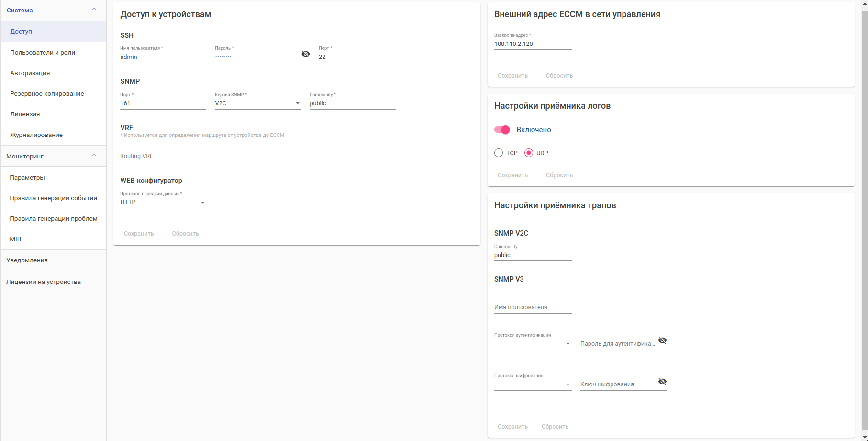868x441 pixels.
Task: Select the UDP radio button
Action: 529,153
